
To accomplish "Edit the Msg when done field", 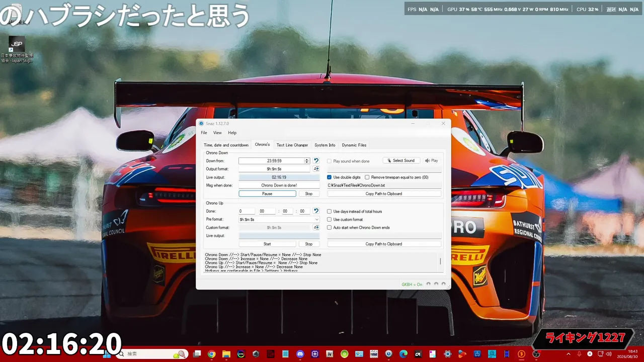I will pos(279,186).
